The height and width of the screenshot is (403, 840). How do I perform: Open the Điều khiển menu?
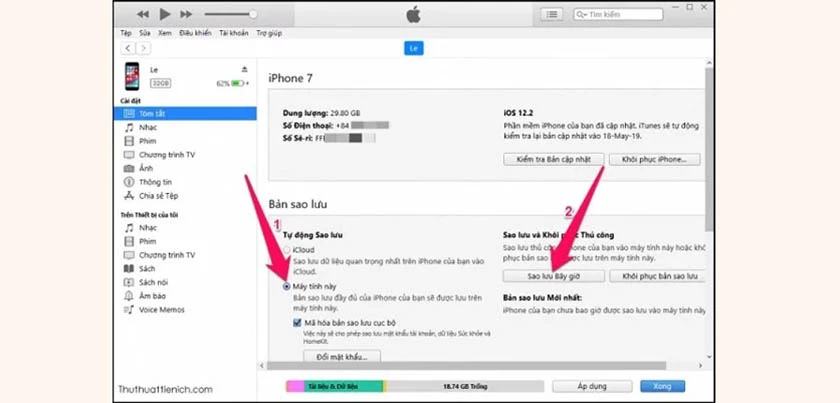coord(196,33)
